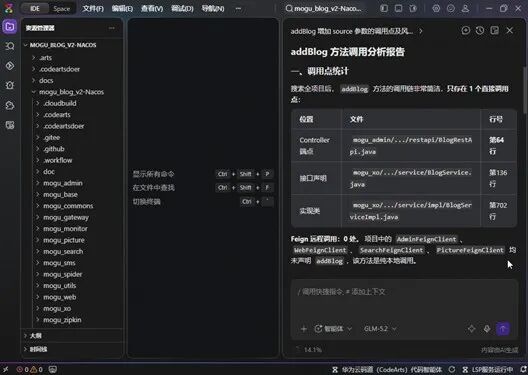Toggle the right sidebar layout icon in title bar
Image resolution: width=528 pixels, height=375 pixels.
413,8
